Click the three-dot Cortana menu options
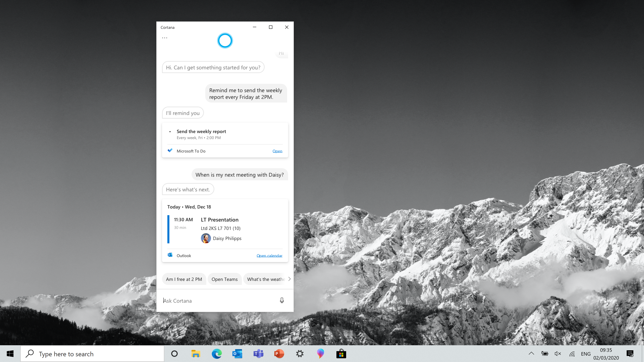The image size is (644, 362). (x=165, y=38)
